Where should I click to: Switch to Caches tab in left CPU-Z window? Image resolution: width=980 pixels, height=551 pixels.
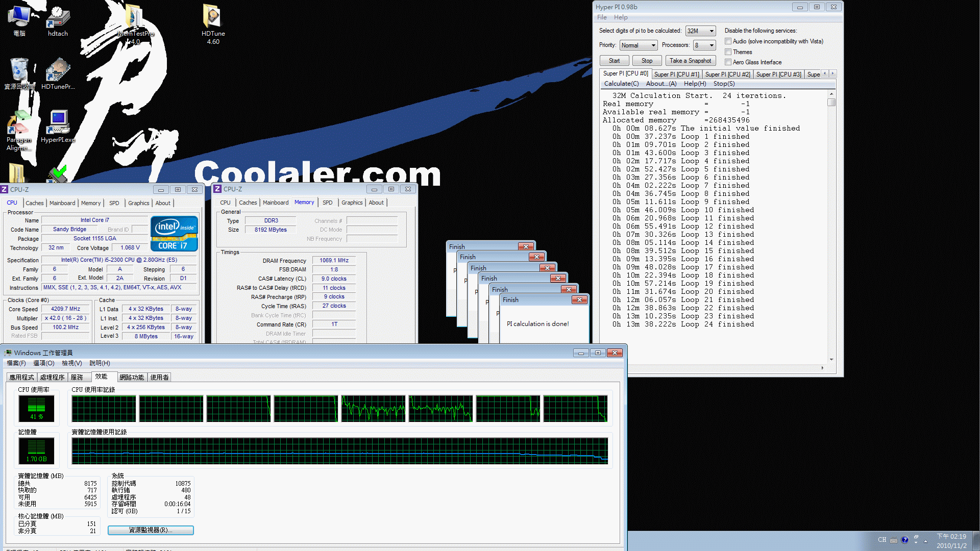(35, 203)
